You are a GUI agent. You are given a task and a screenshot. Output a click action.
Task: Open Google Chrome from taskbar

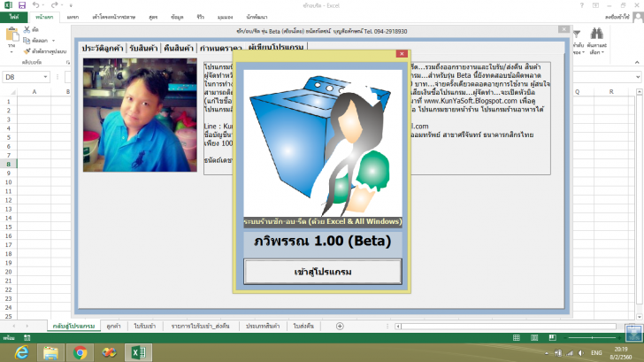[80, 352]
